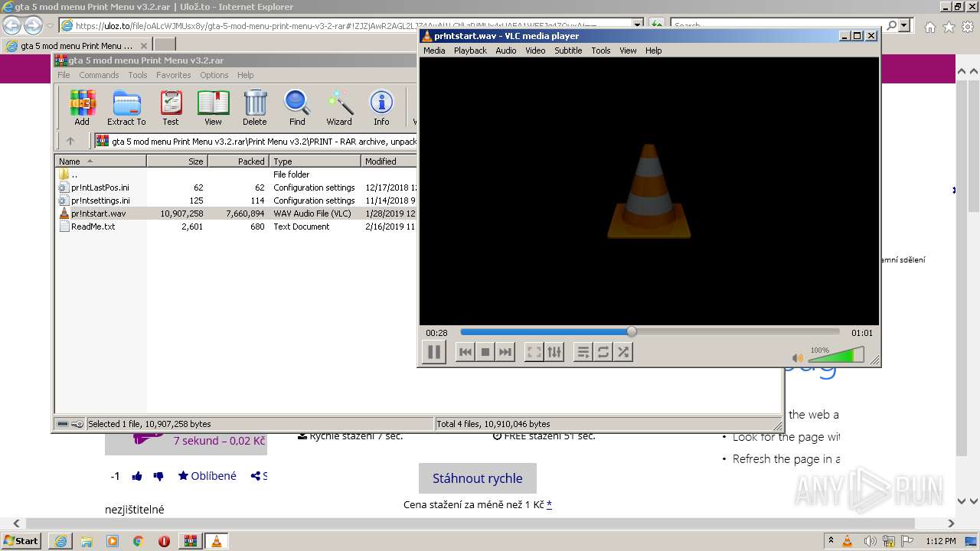
Task: Adjust the VLC volume slider
Action: [836, 355]
